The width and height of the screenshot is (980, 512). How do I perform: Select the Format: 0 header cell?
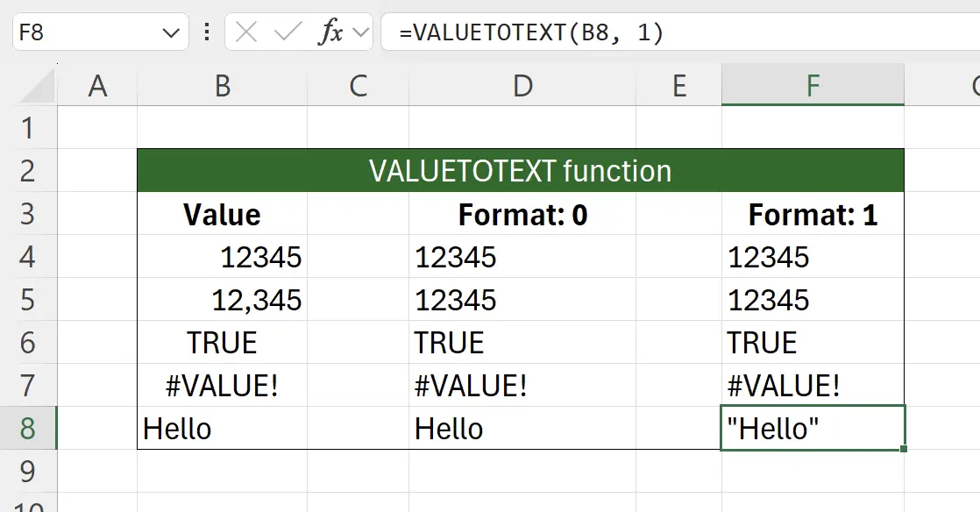coord(521,214)
